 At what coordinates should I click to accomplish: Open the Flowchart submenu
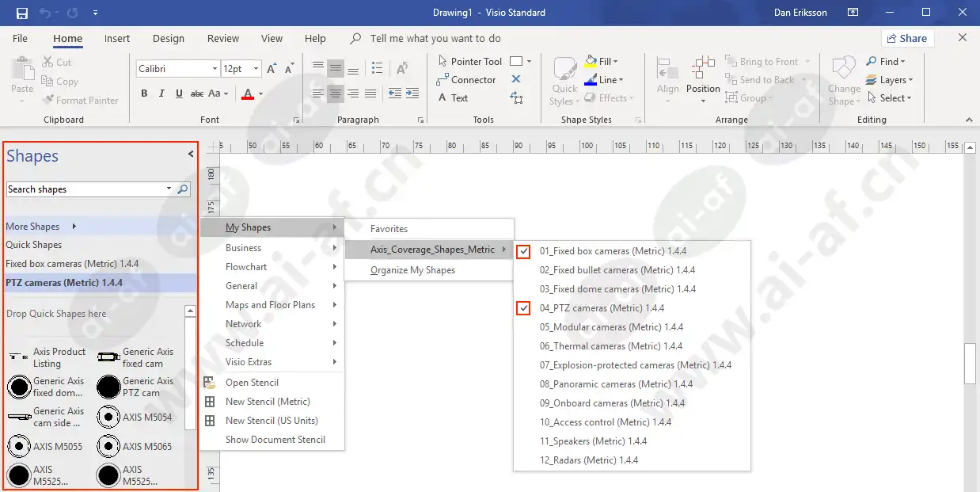click(x=272, y=267)
